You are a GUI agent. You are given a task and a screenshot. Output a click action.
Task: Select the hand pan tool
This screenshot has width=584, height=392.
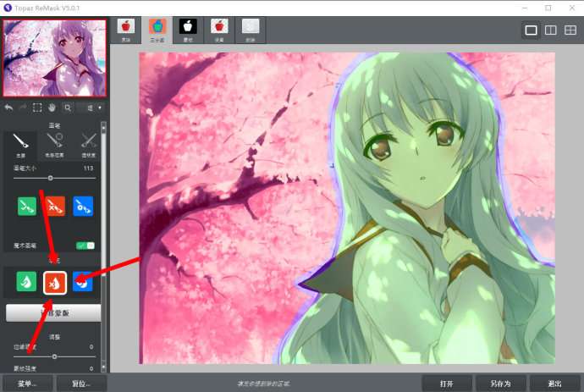[x=52, y=108]
